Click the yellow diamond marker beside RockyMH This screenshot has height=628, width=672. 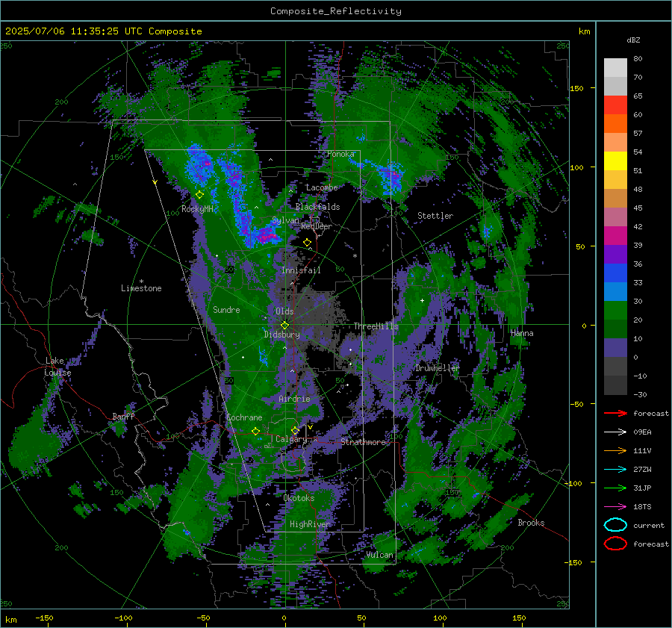(x=199, y=195)
